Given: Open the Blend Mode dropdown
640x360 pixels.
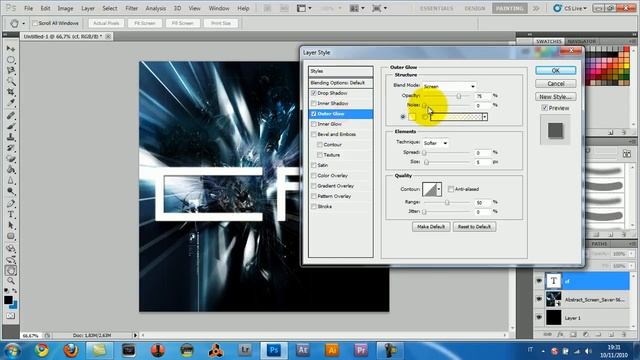Looking at the screenshot, I should click(449, 86).
